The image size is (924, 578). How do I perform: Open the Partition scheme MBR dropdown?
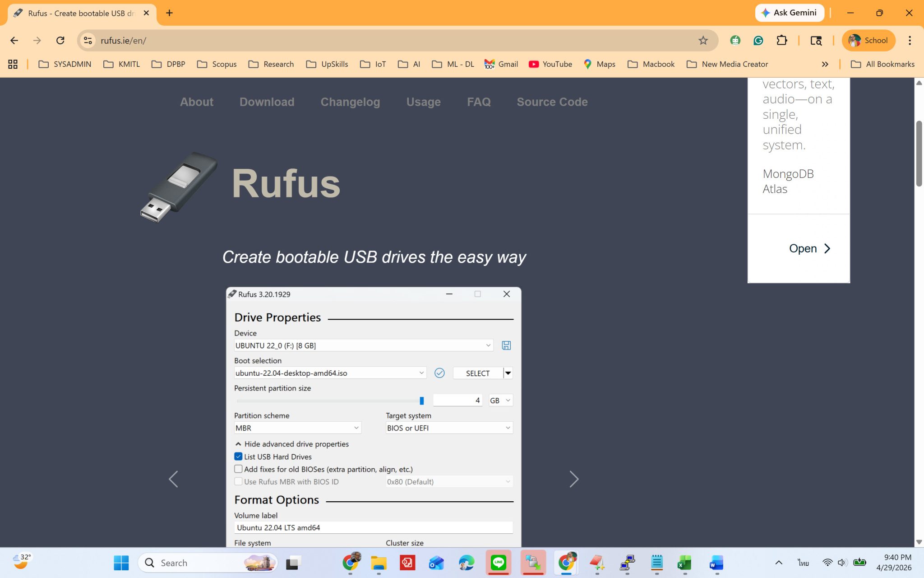click(298, 428)
